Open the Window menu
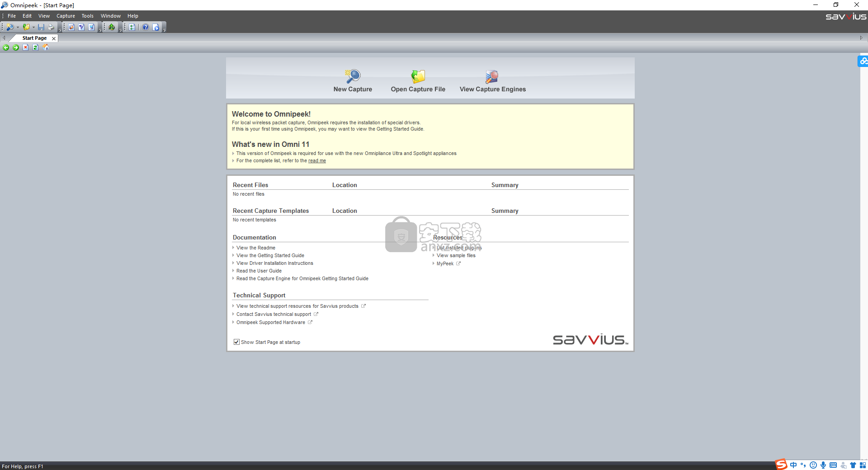The height and width of the screenshot is (470, 868). [110, 16]
